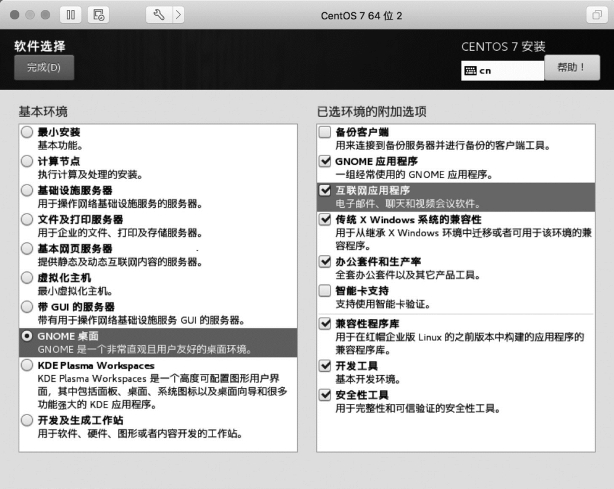Open the VM snapshot icon
This screenshot has height=489, width=614.
coord(98,15)
